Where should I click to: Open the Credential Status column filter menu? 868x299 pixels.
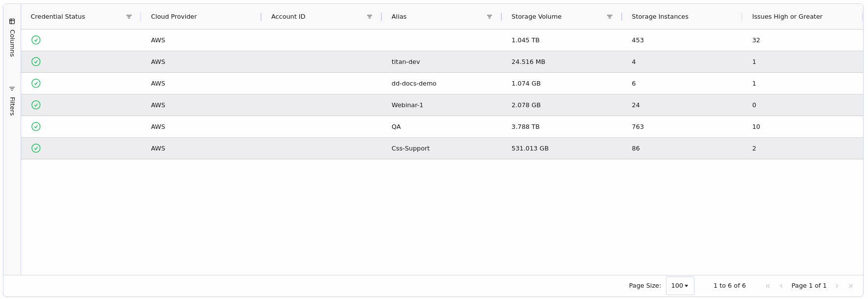(x=129, y=17)
